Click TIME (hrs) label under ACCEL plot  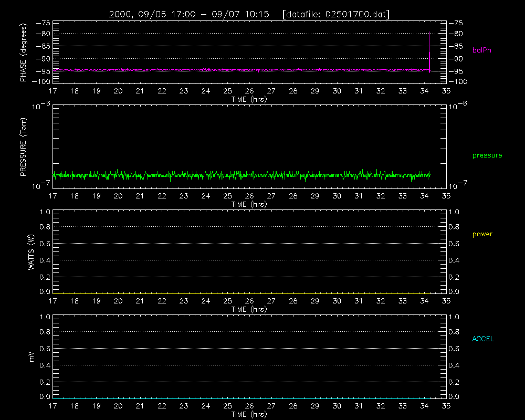pyautogui.click(x=249, y=414)
